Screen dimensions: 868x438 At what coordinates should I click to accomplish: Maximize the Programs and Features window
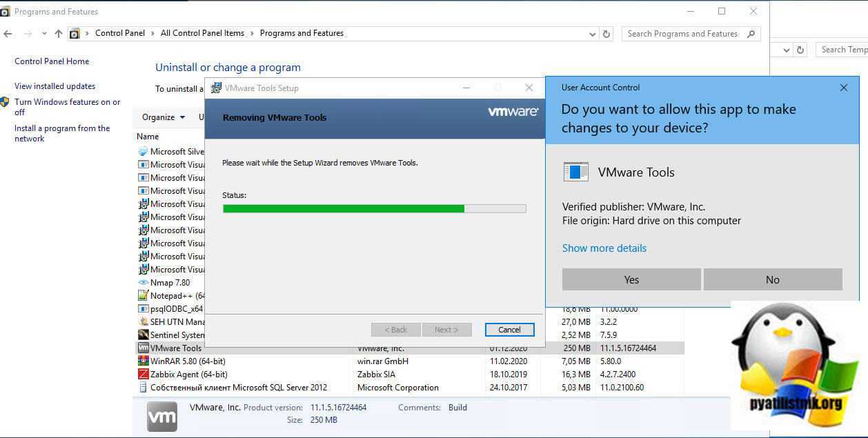[722, 11]
